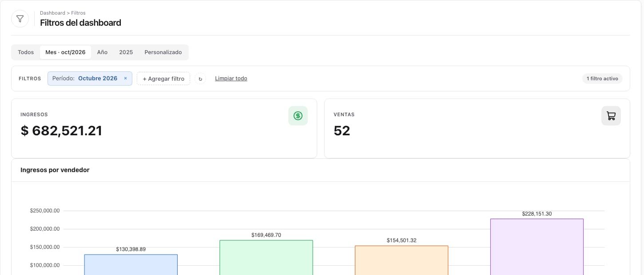Click the shopping cart Ventas icon
The height and width of the screenshot is (275, 644).
[x=611, y=116]
